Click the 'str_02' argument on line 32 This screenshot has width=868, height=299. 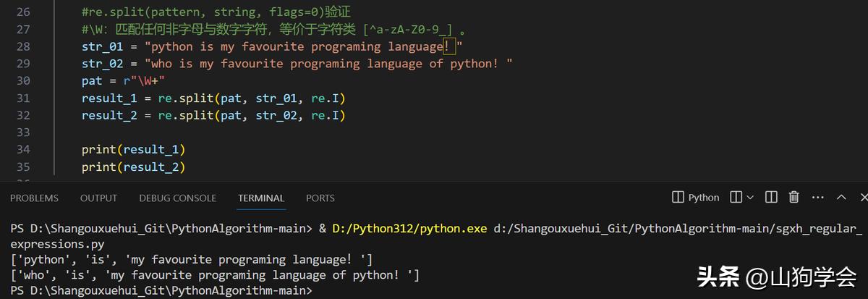(278, 115)
